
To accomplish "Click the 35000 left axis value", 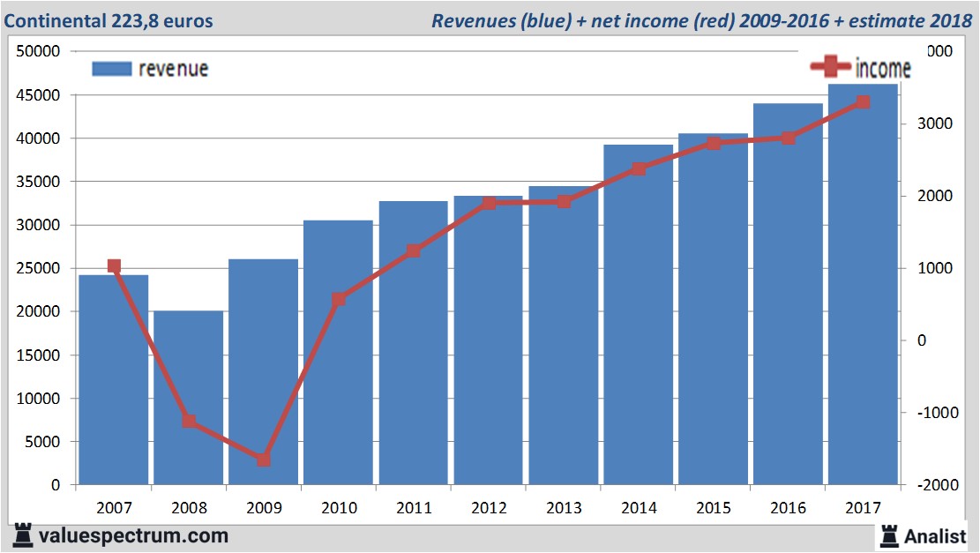I will (x=38, y=181).
